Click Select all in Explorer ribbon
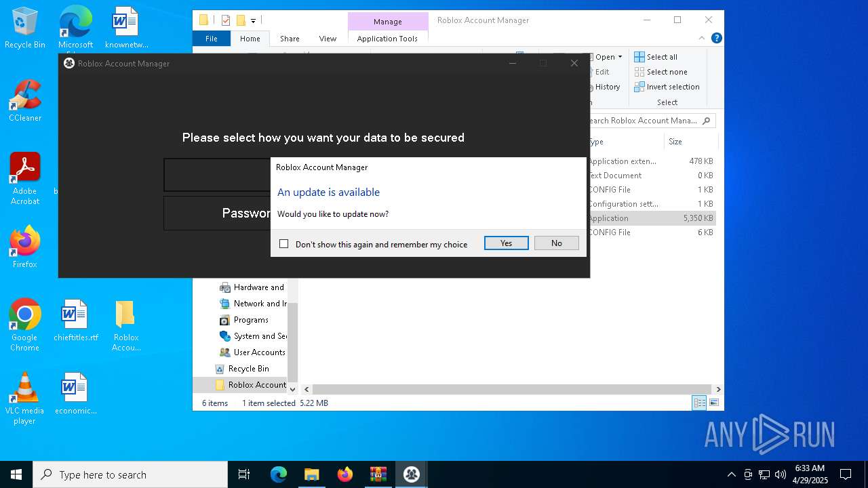 tap(656, 57)
